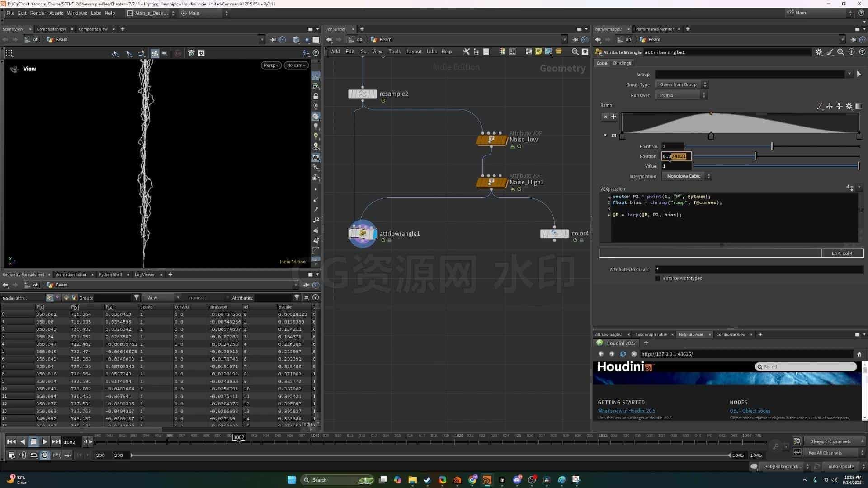Click the viewport lock camera icon
The width and height of the screenshot is (868, 488).
tap(316, 96)
